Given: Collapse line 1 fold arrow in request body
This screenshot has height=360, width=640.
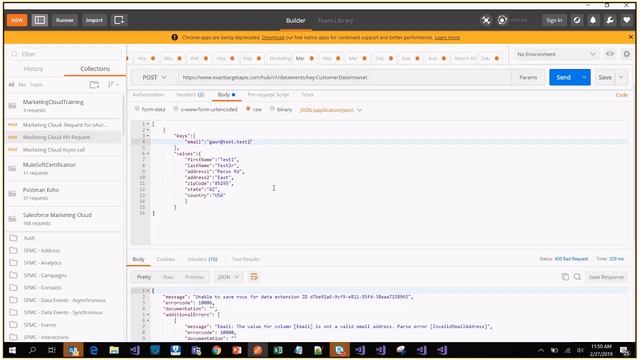Looking at the screenshot, I should [x=148, y=124].
